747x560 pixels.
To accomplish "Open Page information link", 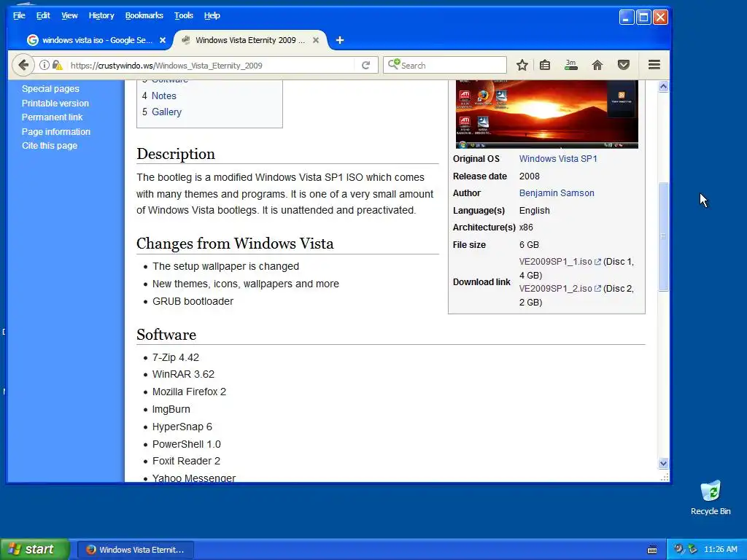I will point(55,132).
